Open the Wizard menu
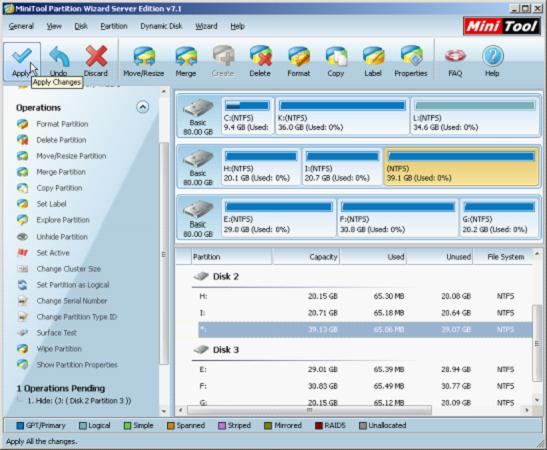This screenshot has width=547, height=450. (206, 26)
